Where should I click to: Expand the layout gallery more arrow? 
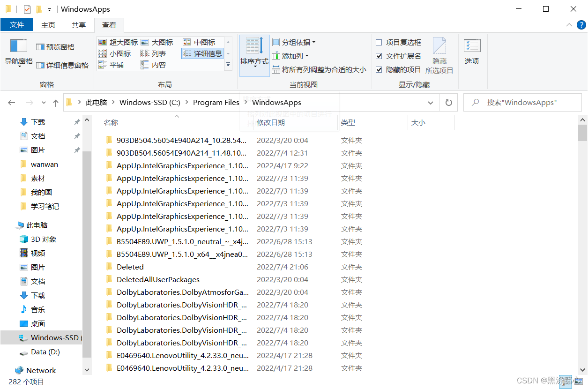pyautogui.click(x=228, y=65)
